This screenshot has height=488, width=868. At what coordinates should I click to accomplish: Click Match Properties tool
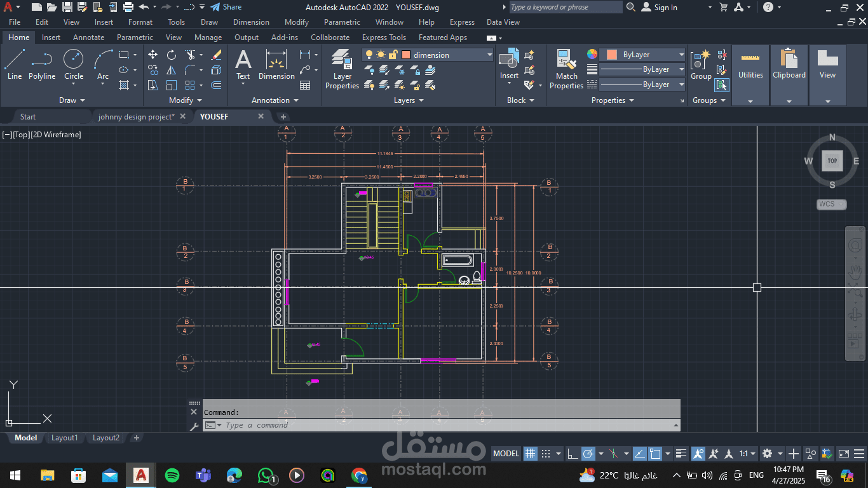coord(566,69)
